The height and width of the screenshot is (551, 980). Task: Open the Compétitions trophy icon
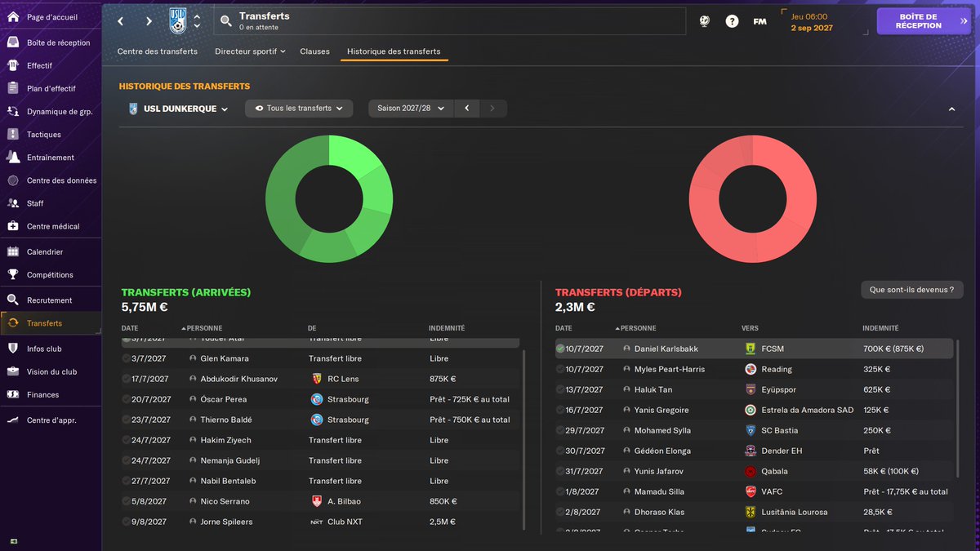click(x=13, y=275)
